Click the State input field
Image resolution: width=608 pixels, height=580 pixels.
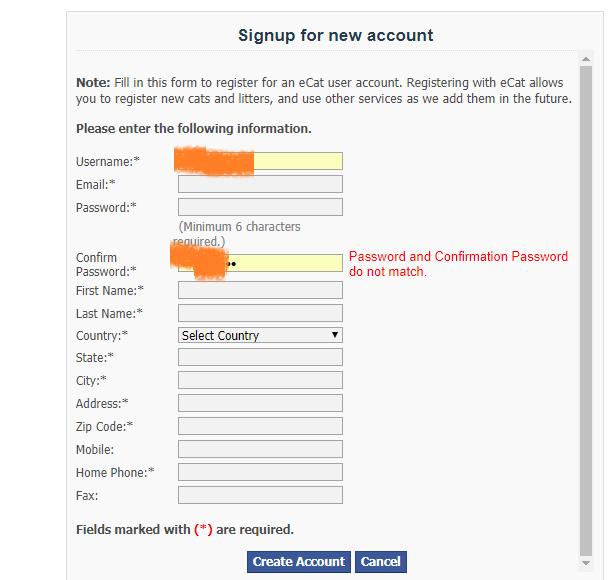pyautogui.click(x=260, y=357)
